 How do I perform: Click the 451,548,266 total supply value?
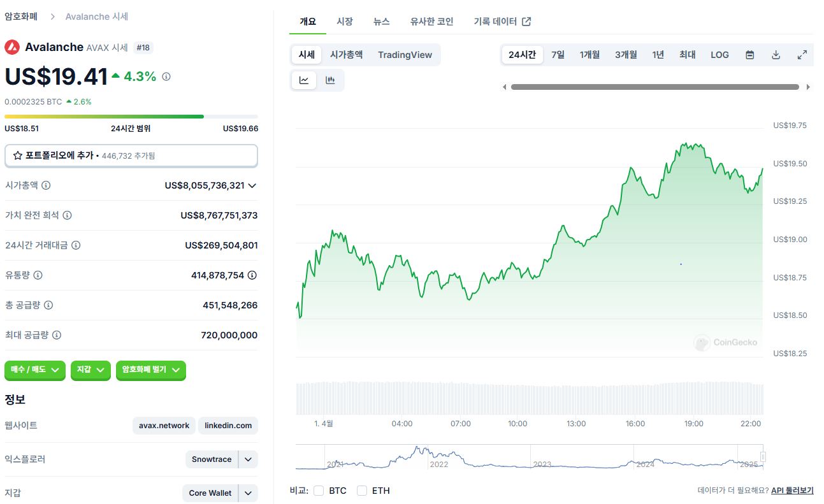point(230,305)
